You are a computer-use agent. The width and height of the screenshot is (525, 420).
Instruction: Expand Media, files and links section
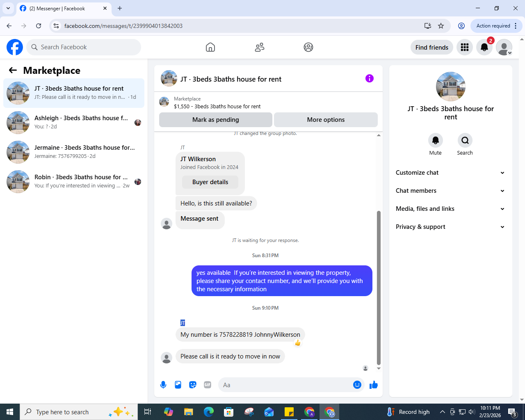tap(450, 209)
